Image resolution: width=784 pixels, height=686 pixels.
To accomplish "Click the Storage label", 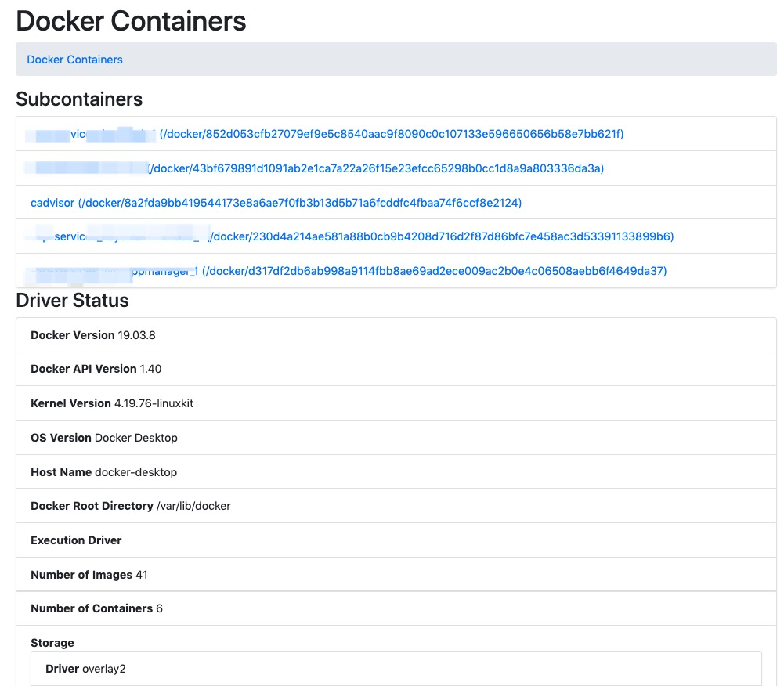I will pyautogui.click(x=52, y=643).
